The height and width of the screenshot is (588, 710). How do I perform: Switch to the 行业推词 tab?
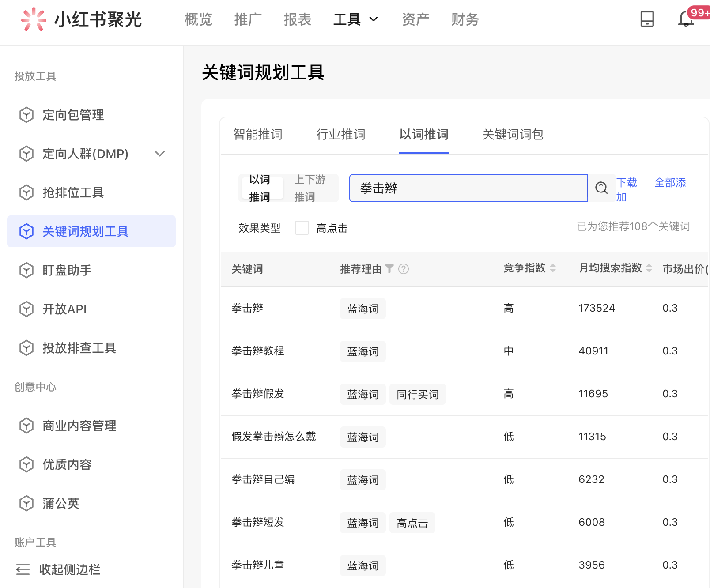click(341, 134)
